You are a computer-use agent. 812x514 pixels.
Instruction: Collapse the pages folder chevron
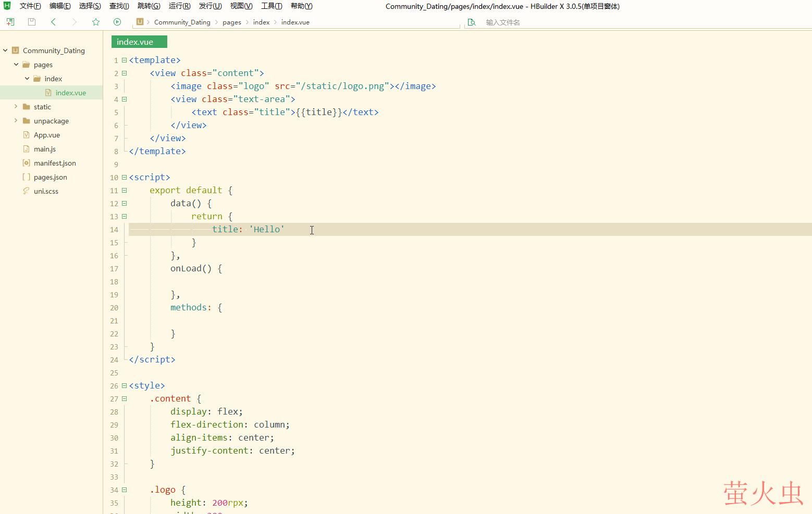pos(16,65)
